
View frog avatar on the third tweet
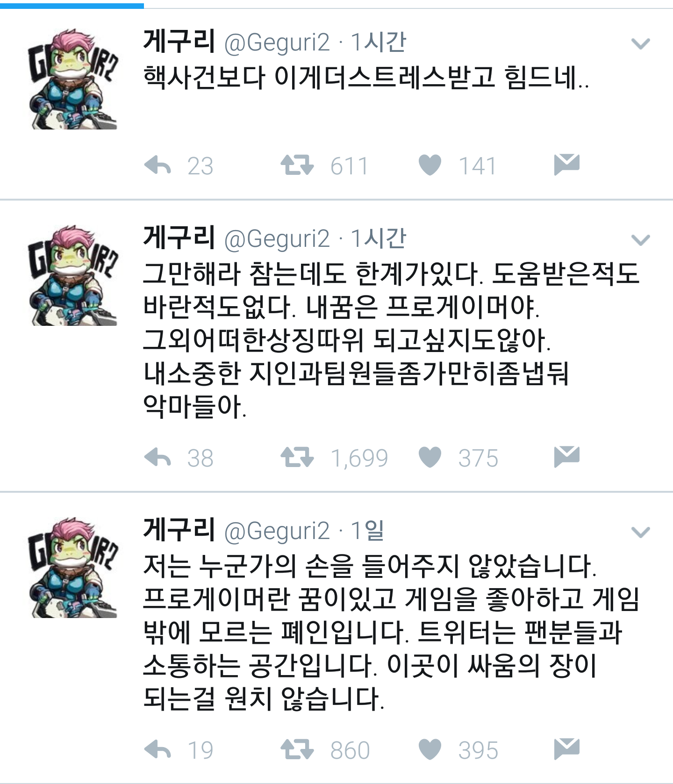(x=73, y=568)
